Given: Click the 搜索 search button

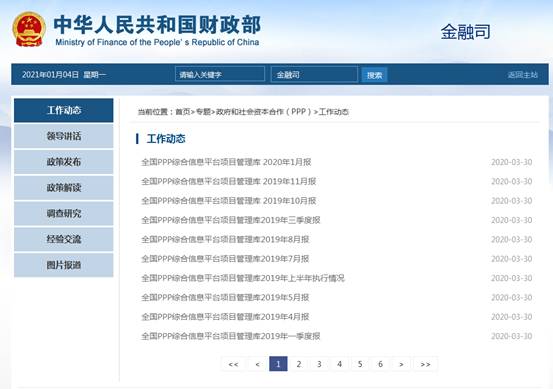Looking at the screenshot, I should pyautogui.click(x=374, y=75).
